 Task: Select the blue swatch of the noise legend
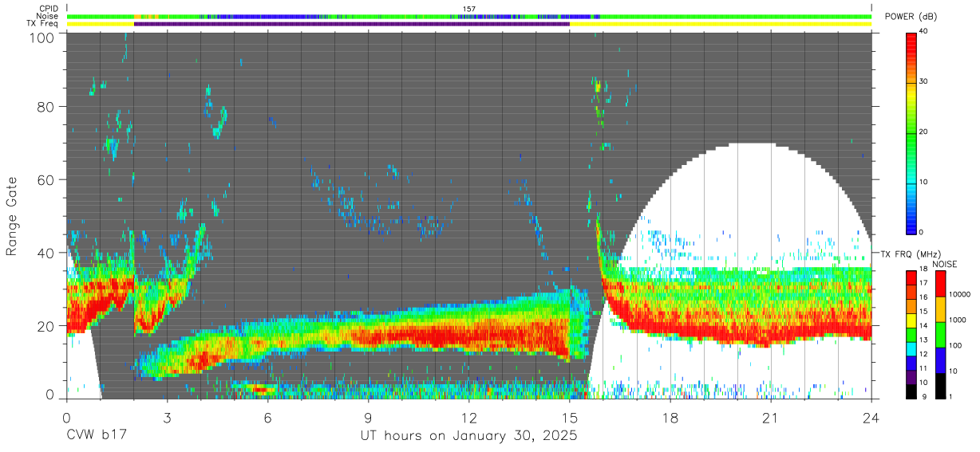(939, 360)
